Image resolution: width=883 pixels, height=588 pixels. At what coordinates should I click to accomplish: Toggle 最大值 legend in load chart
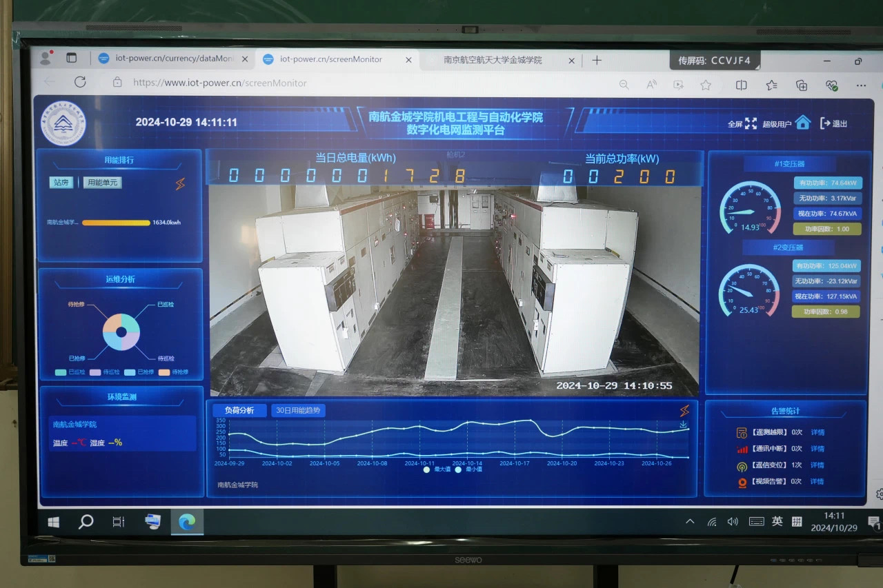(x=437, y=469)
